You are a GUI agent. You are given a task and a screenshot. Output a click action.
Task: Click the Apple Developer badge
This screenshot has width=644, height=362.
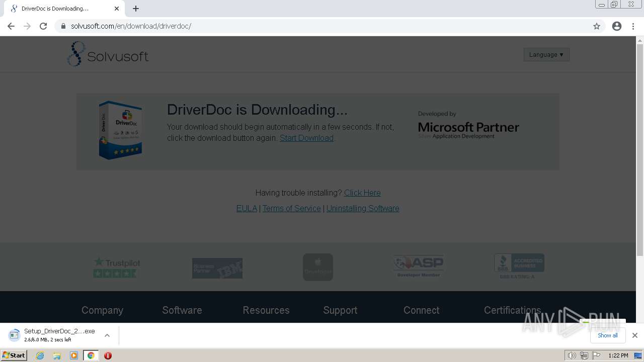(318, 267)
